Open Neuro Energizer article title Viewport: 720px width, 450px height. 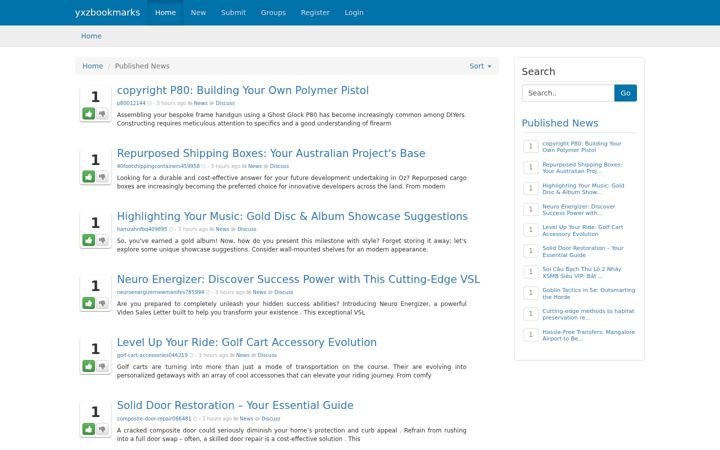[298, 279]
